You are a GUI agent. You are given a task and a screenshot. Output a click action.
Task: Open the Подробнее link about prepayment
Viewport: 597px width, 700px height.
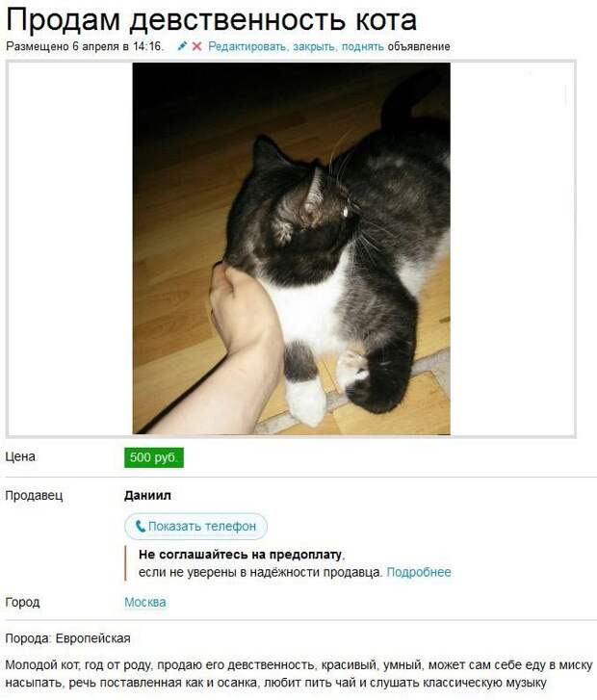click(419, 572)
